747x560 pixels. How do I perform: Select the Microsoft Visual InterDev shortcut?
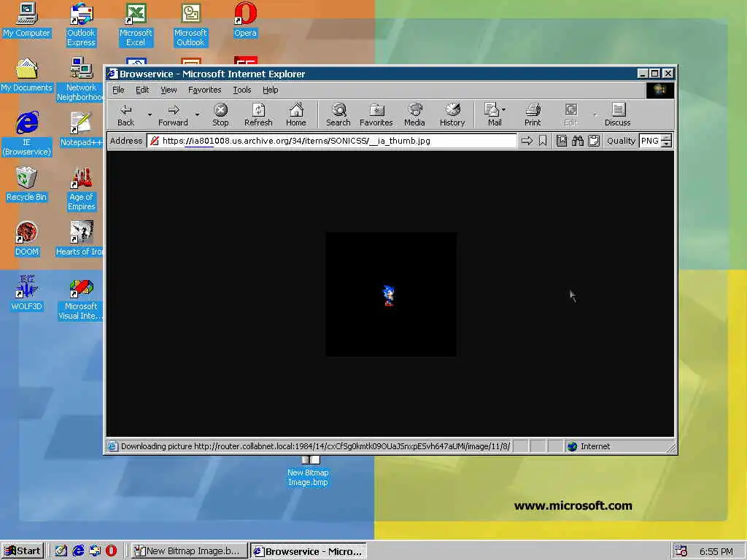pyautogui.click(x=80, y=298)
